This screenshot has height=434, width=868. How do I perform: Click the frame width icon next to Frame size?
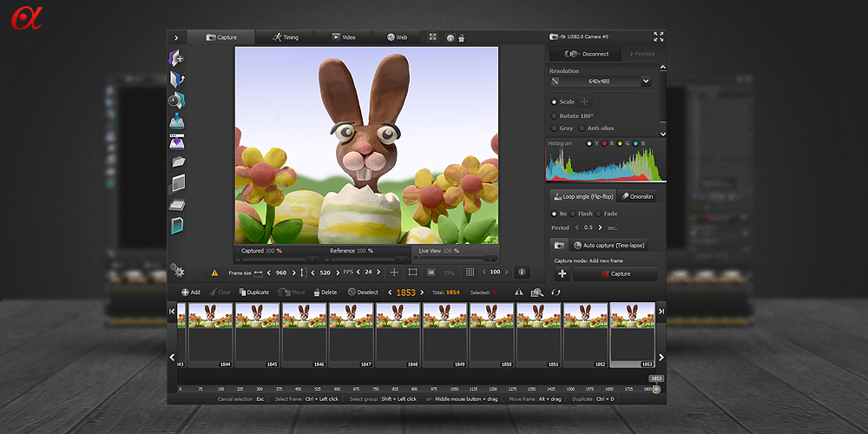pos(258,273)
